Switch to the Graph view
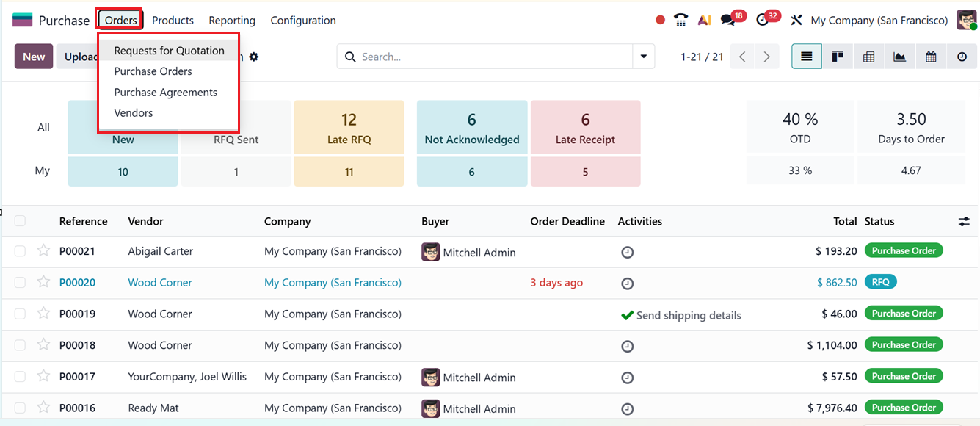 [899, 57]
